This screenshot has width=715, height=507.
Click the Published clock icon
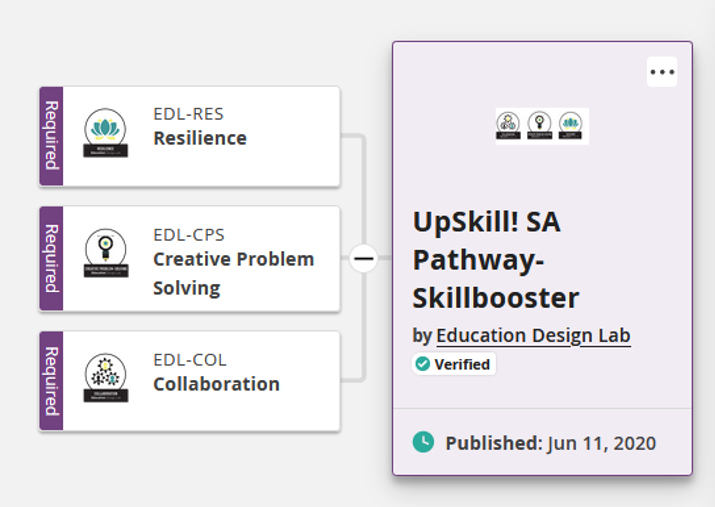click(423, 442)
